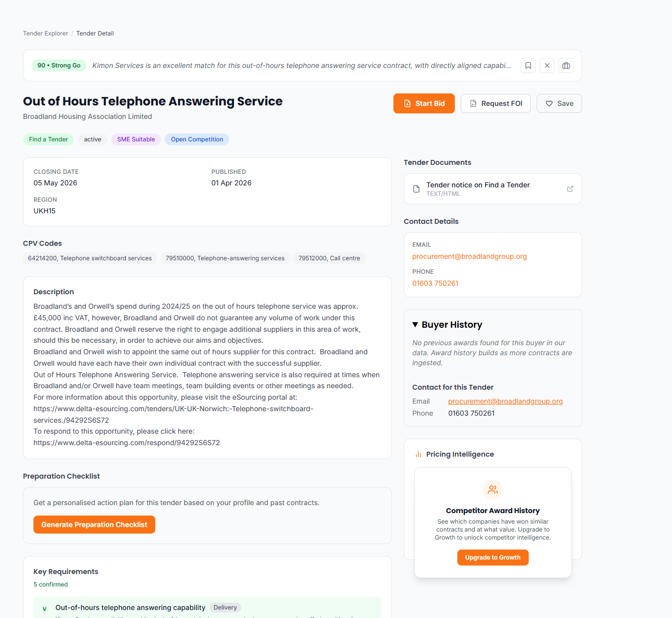Click the heart Save button
672x618 pixels.
tap(559, 103)
